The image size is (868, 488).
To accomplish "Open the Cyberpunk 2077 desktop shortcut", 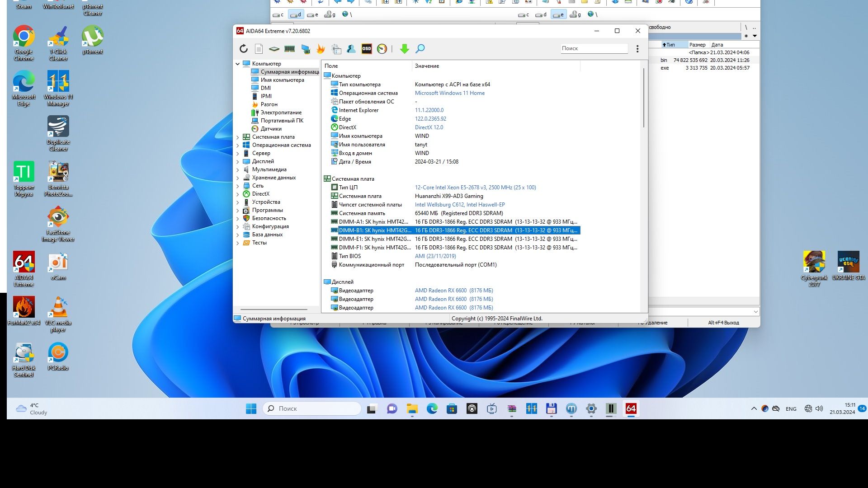I will pyautogui.click(x=814, y=269).
